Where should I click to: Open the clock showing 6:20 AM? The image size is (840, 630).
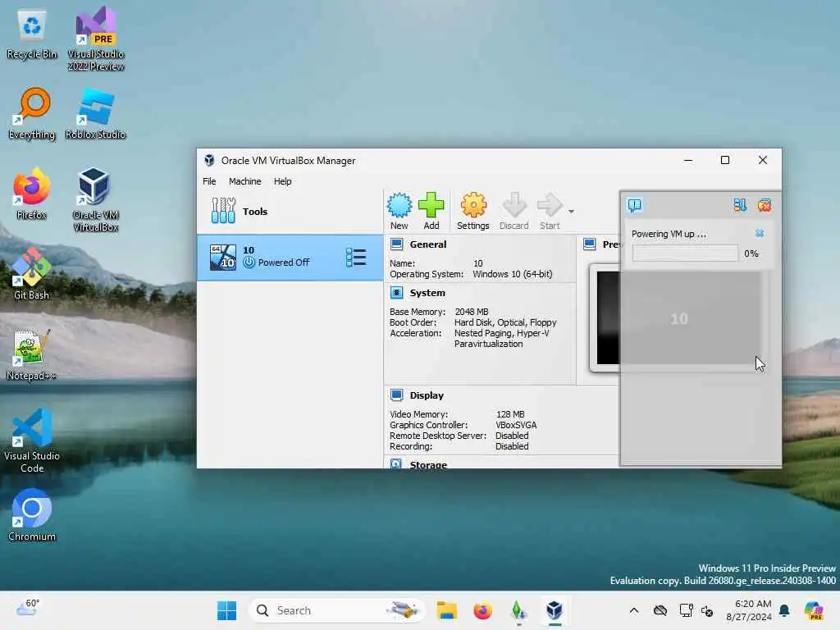(748, 610)
